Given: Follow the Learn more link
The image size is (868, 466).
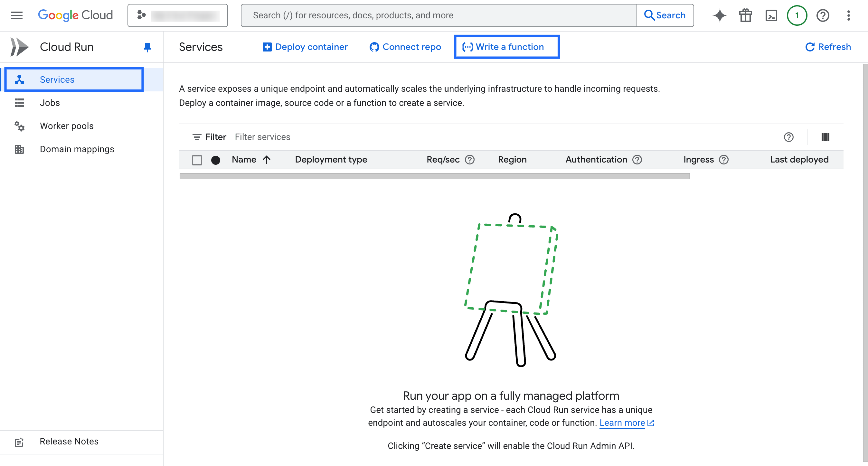Looking at the screenshot, I should click(x=622, y=423).
